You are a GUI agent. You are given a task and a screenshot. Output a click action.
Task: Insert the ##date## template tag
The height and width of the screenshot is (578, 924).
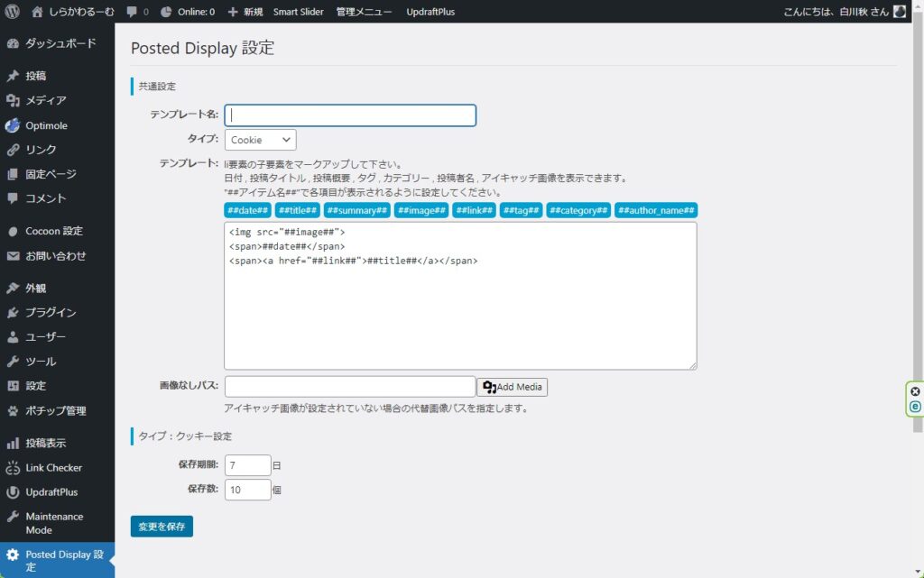tap(247, 210)
